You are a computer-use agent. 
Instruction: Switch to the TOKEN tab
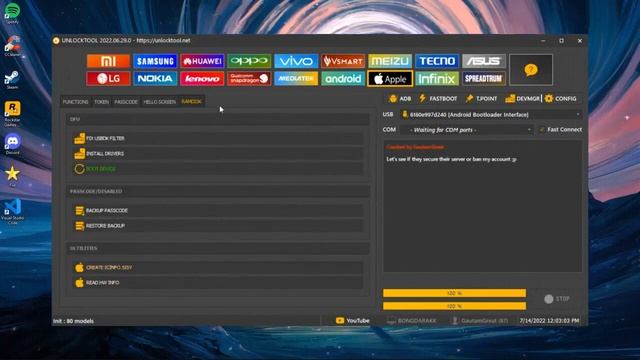pyautogui.click(x=102, y=102)
